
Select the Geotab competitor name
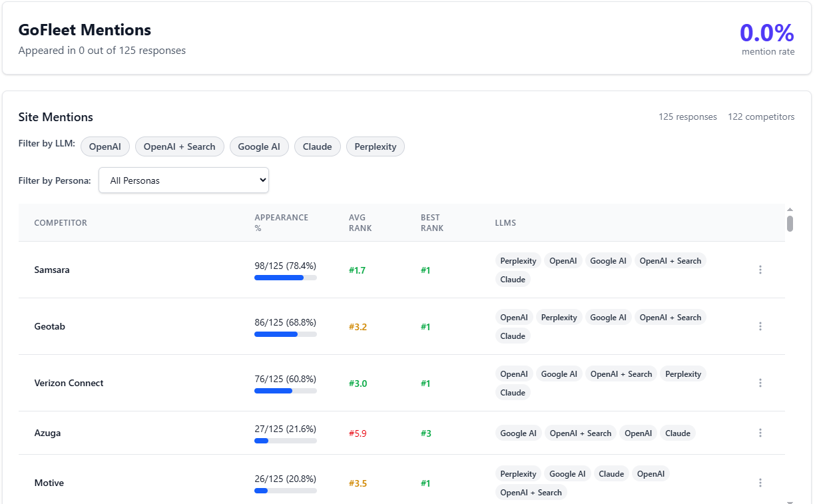pyautogui.click(x=50, y=326)
